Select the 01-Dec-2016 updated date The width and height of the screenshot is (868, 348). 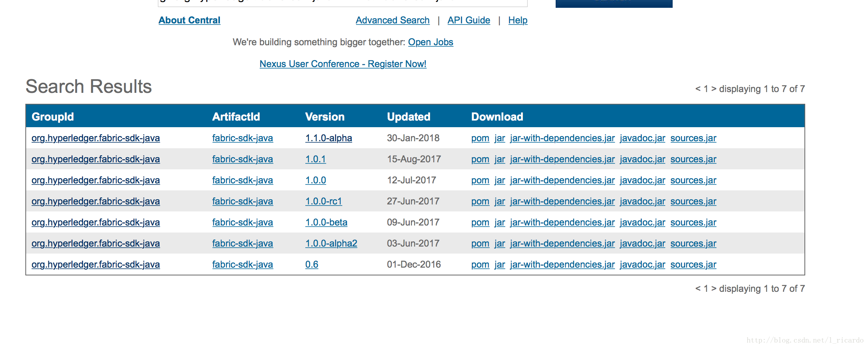tap(414, 265)
